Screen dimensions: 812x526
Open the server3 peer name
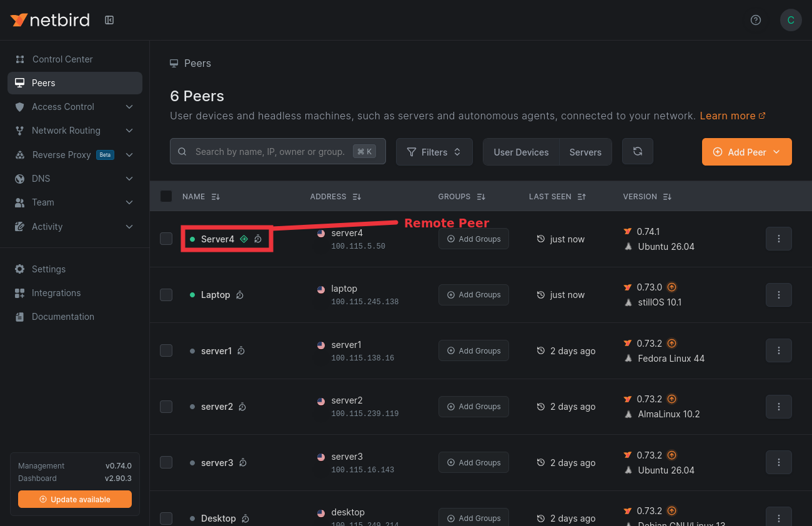pyautogui.click(x=217, y=463)
